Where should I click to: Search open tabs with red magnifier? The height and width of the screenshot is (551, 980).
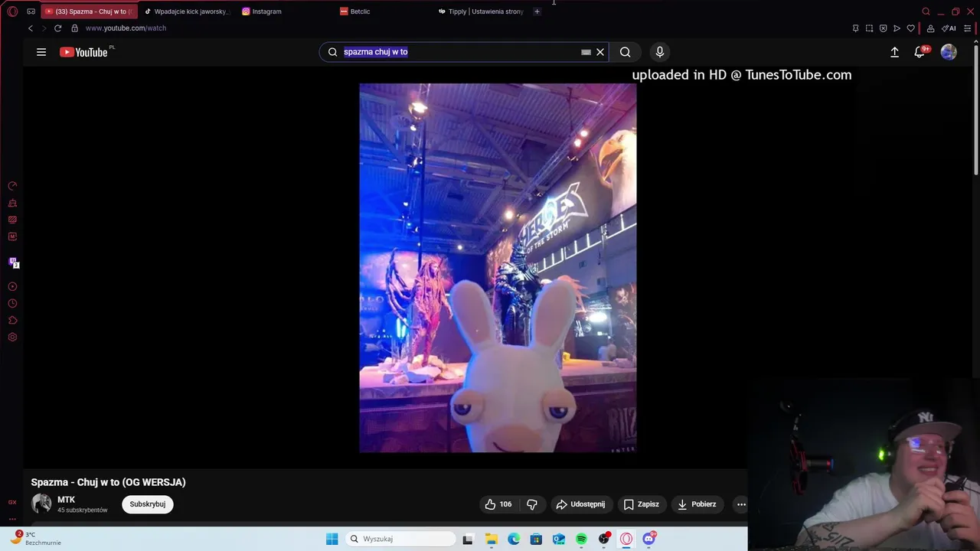coord(926,11)
